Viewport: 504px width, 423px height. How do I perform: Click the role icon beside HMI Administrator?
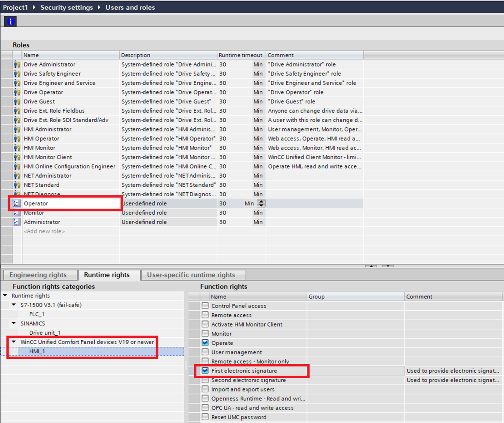point(17,129)
